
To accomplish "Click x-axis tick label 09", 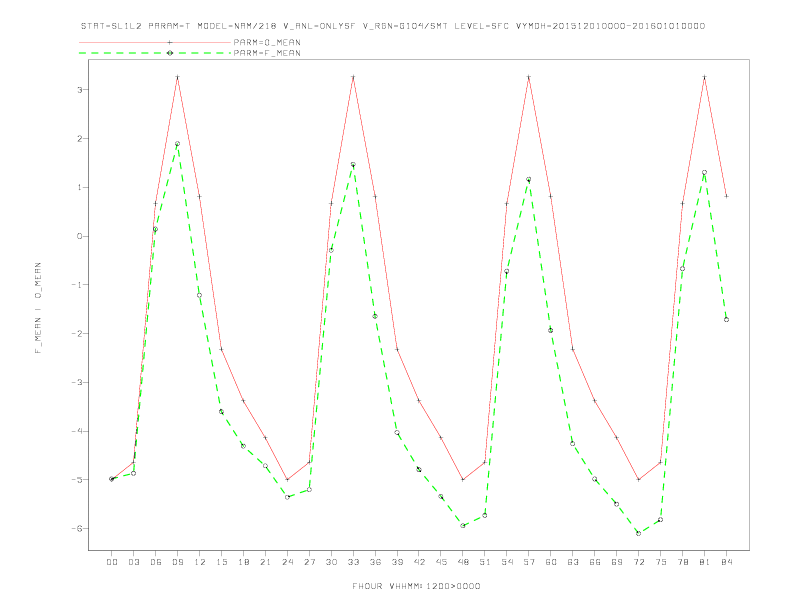I will (x=177, y=562).
